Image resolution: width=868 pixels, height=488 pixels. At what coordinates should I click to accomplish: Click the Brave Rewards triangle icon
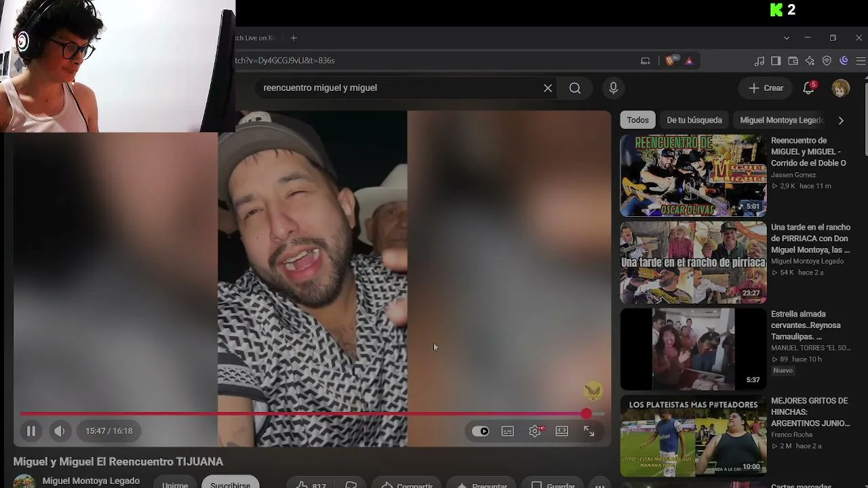(689, 60)
